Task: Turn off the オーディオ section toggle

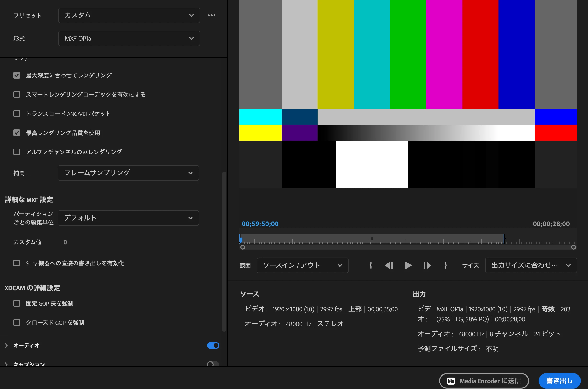Action: coord(213,345)
